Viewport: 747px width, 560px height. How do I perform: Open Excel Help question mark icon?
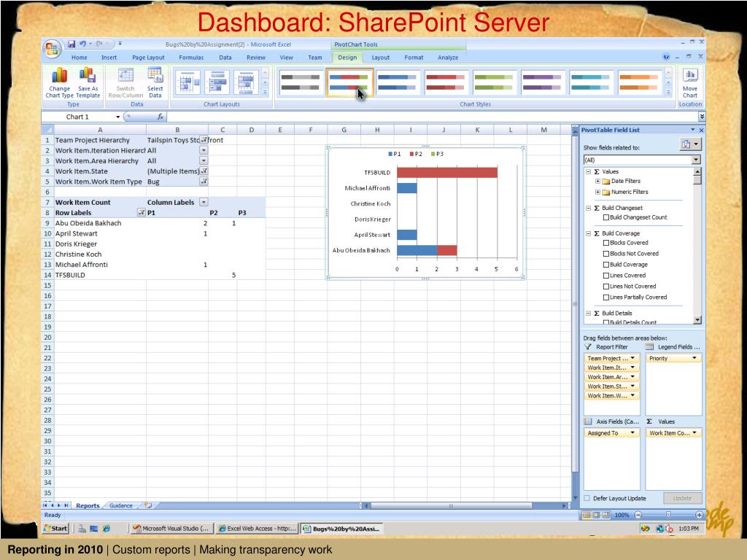666,57
